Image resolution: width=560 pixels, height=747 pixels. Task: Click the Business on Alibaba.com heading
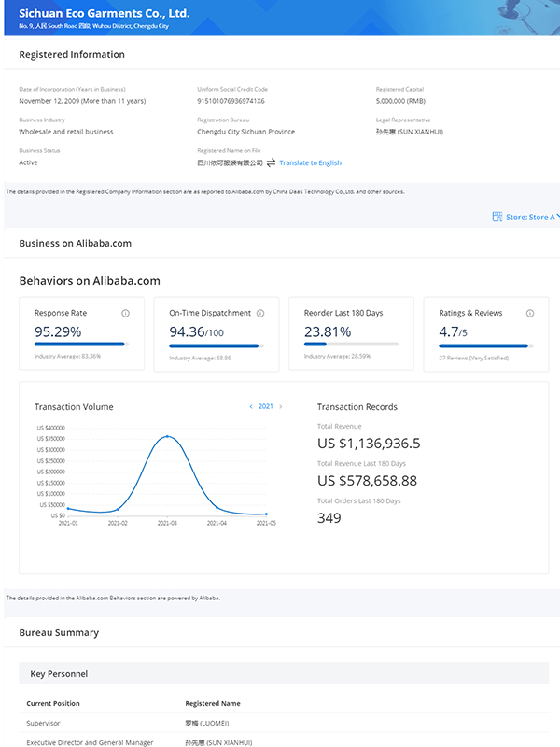pos(76,244)
